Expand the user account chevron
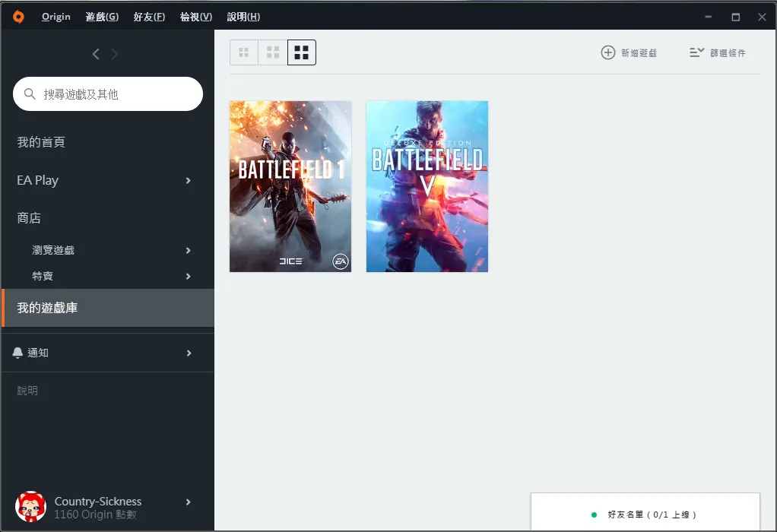Screen dimensions: 777x532 point(189,502)
